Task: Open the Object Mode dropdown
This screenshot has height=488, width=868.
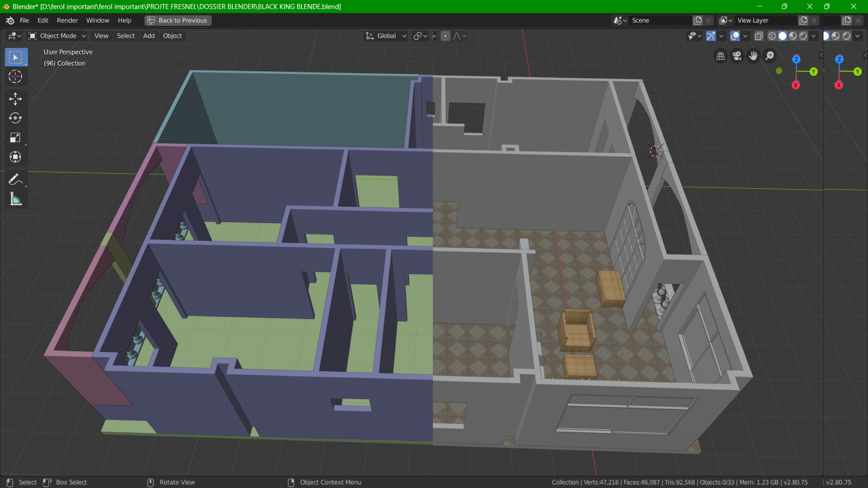Action: point(57,36)
